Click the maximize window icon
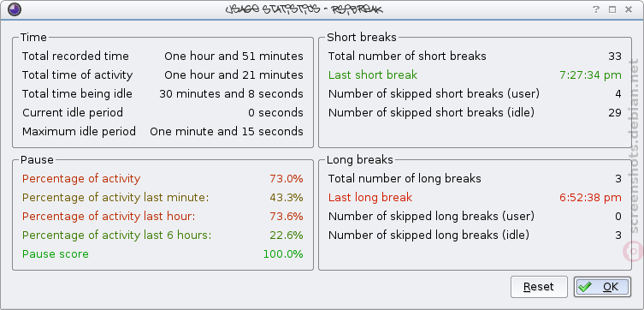 coord(612,9)
